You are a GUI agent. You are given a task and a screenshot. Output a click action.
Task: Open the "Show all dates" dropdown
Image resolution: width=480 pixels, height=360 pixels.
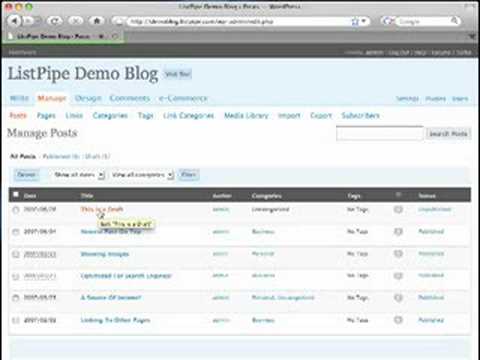click(x=78, y=175)
